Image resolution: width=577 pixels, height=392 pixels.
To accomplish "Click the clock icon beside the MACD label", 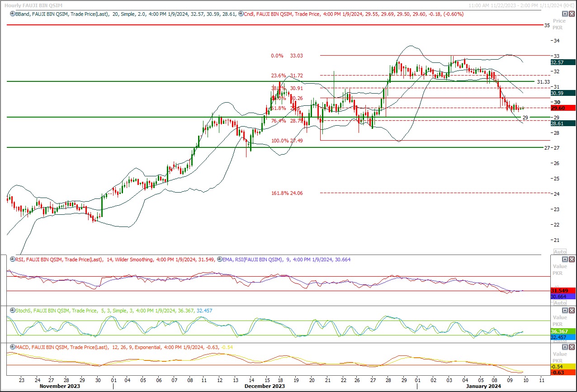I will [x=12, y=347].
